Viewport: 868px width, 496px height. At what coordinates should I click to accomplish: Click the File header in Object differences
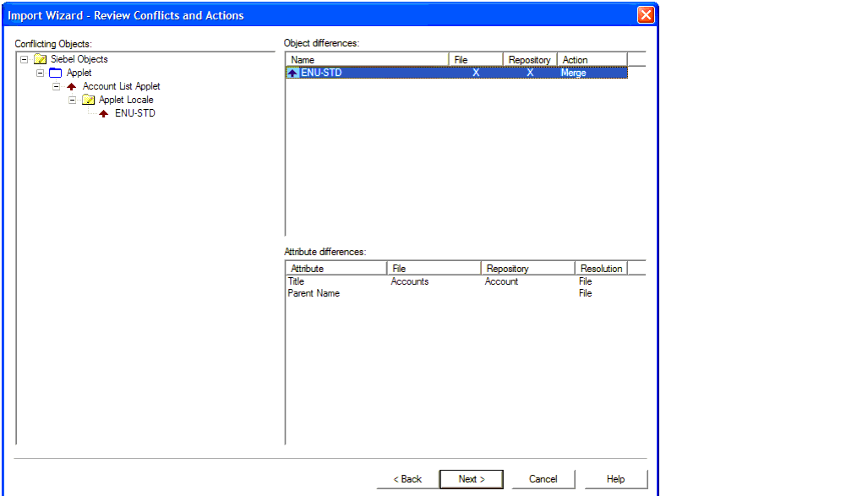[476, 60]
